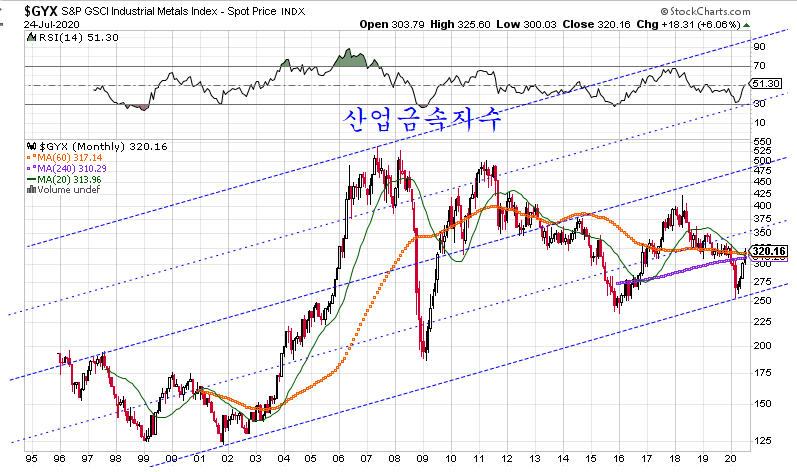
Task: Select the S&P GSCI Industrial Metals Index title
Action: (x=168, y=11)
